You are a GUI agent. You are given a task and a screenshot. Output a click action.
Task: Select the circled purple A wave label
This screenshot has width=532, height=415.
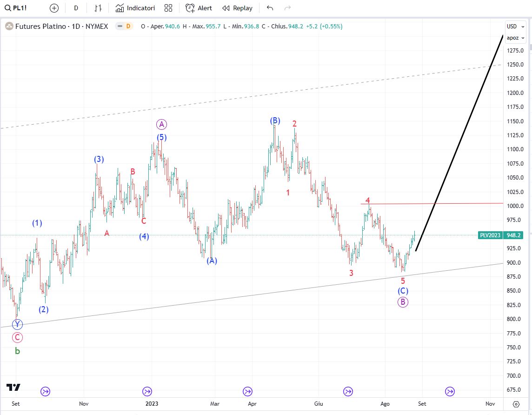[161, 125]
